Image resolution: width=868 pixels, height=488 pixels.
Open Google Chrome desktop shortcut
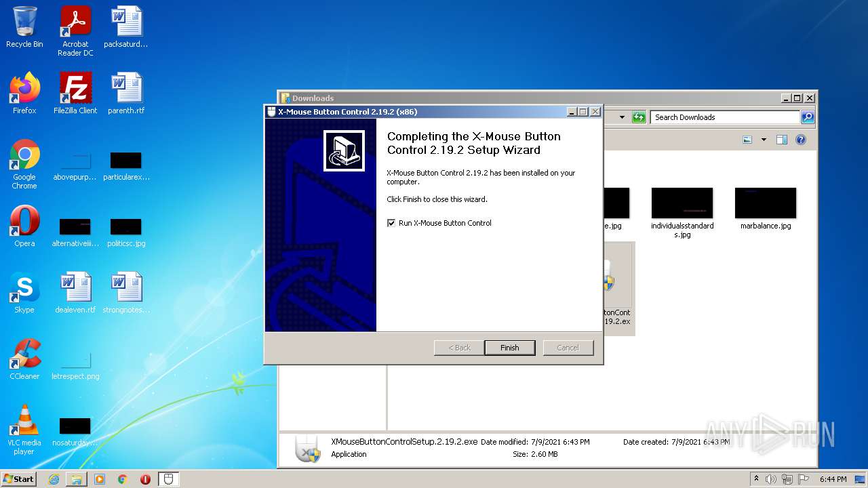coord(24,164)
